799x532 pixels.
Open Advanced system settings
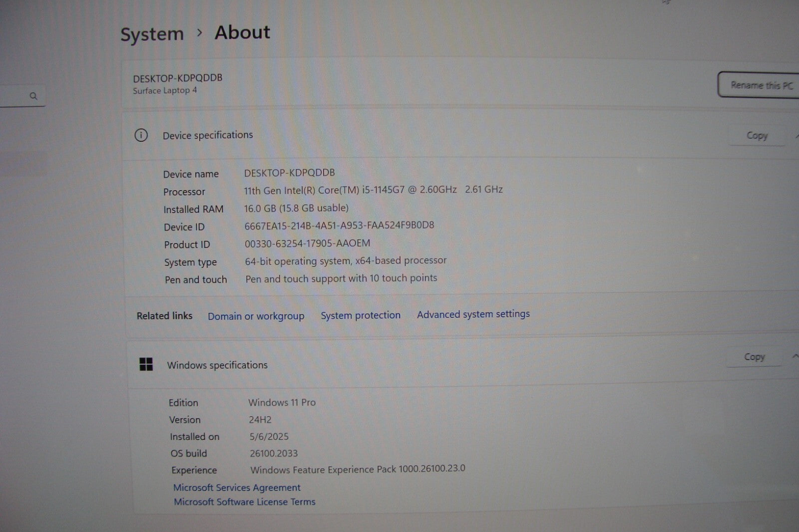[473, 314]
